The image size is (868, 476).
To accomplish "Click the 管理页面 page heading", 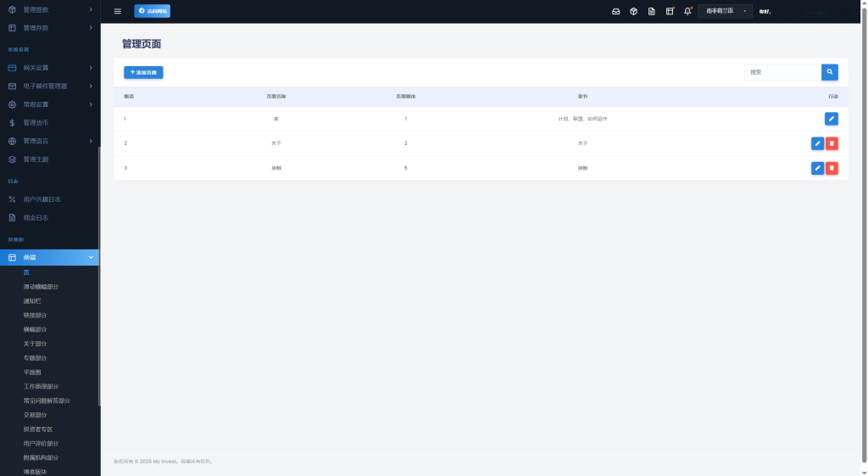I will click(142, 44).
